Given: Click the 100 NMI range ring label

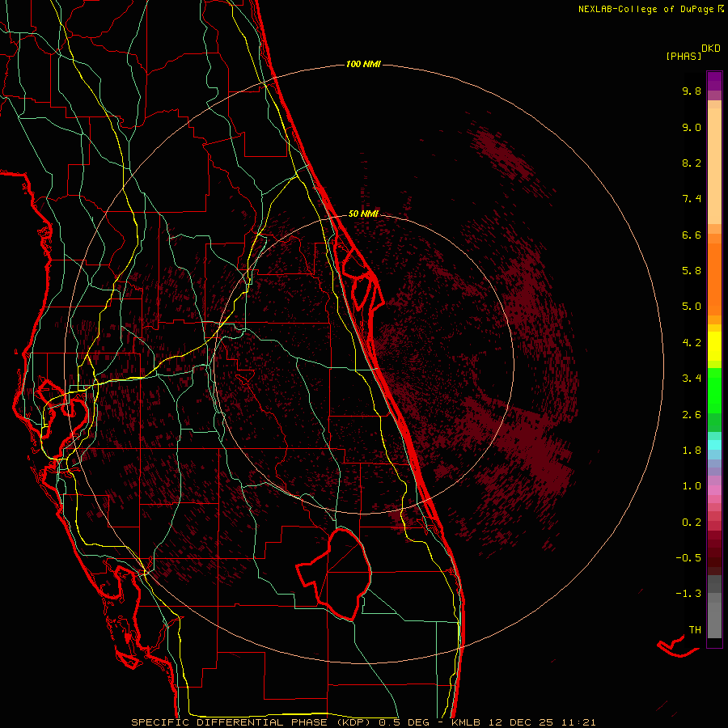Looking at the screenshot, I should coord(363,64).
